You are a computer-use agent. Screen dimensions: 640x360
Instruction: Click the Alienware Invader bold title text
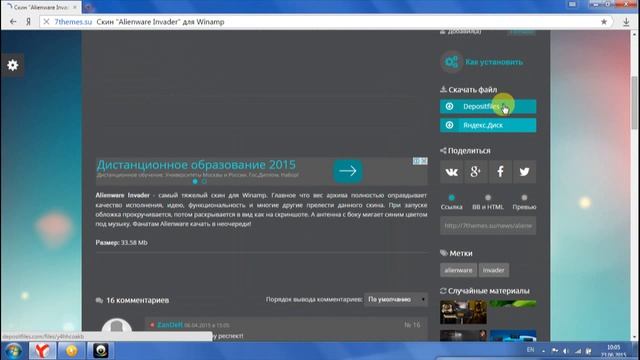click(x=122, y=195)
